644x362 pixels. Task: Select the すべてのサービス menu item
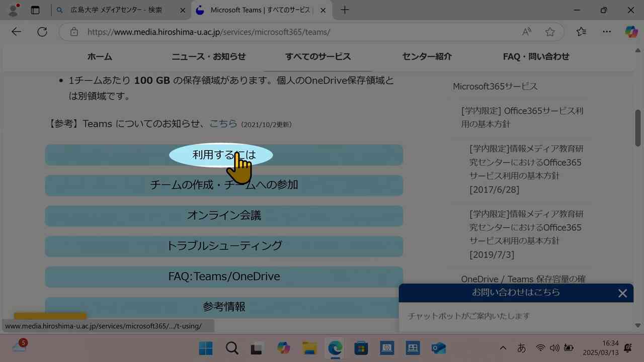tap(317, 56)
